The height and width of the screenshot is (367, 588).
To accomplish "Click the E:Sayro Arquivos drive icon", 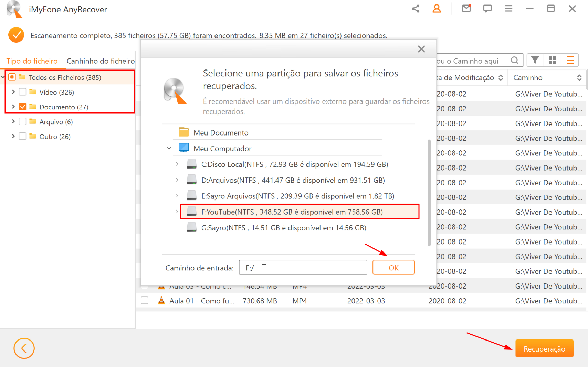I will click(x=191, y=195).
